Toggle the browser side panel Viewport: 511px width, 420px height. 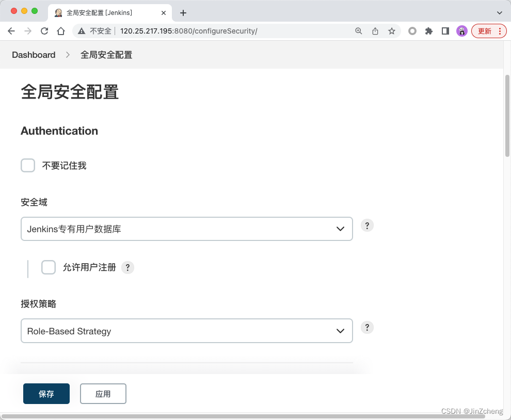pyautogui.click(x=445, y=31)
